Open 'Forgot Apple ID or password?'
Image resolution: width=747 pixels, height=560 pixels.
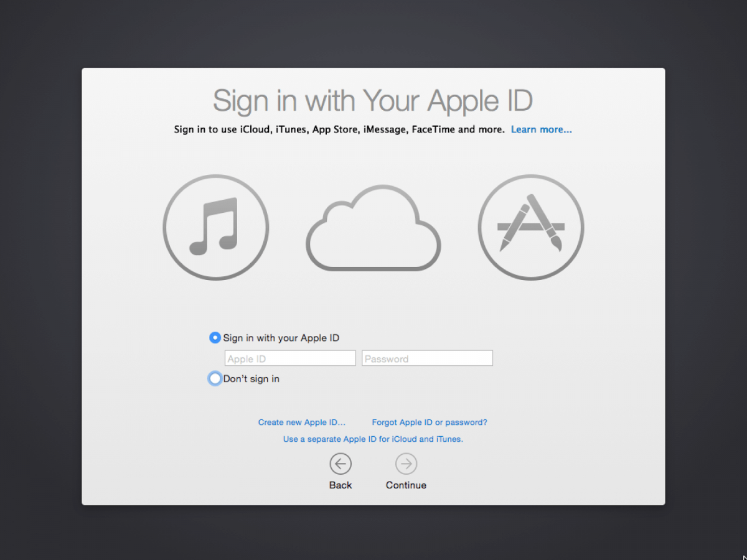(430, 422)
